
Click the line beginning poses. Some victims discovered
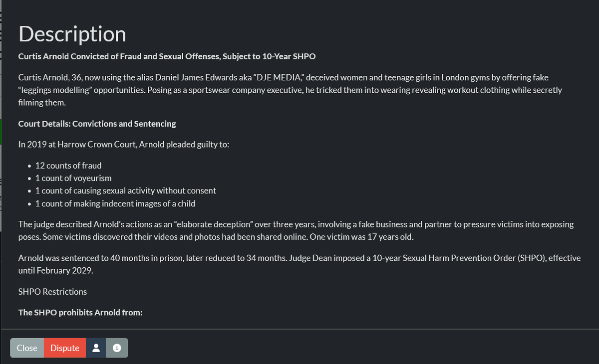[216, 237]
